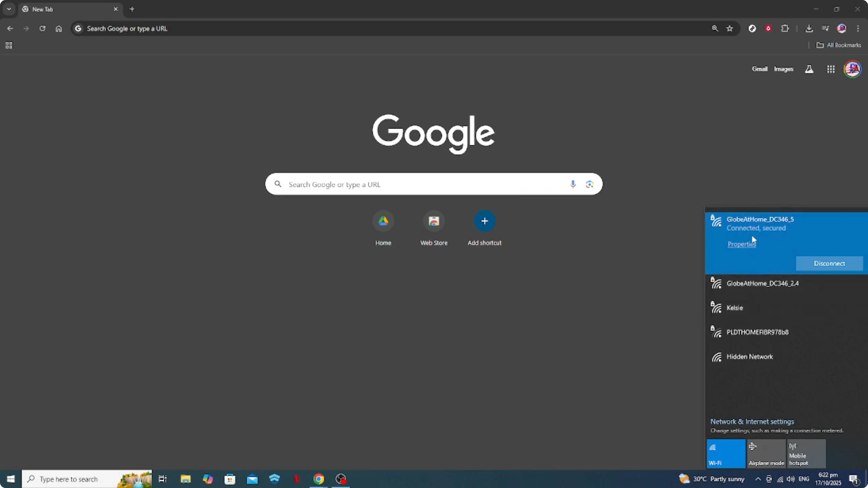The height and width of the screenshot is (488, 868).
Task: Open Google Search Labs beaker icon
Action: pos(809,69)
